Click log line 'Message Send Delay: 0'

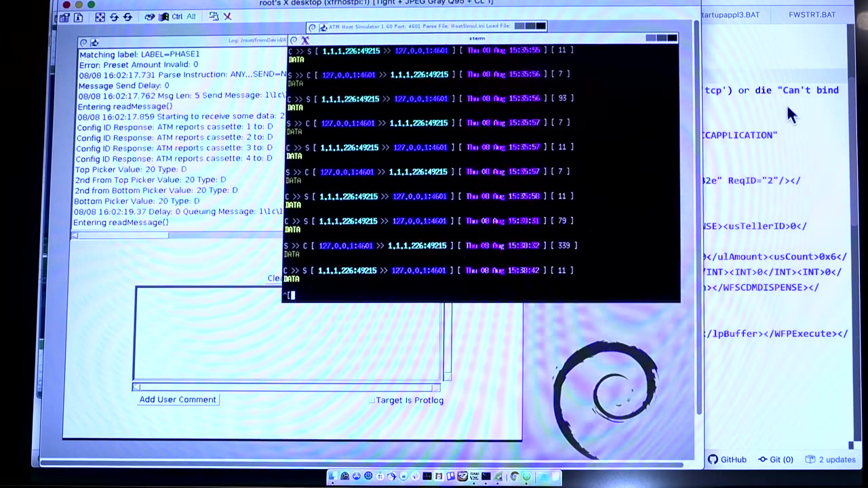(x=123, y=85)
